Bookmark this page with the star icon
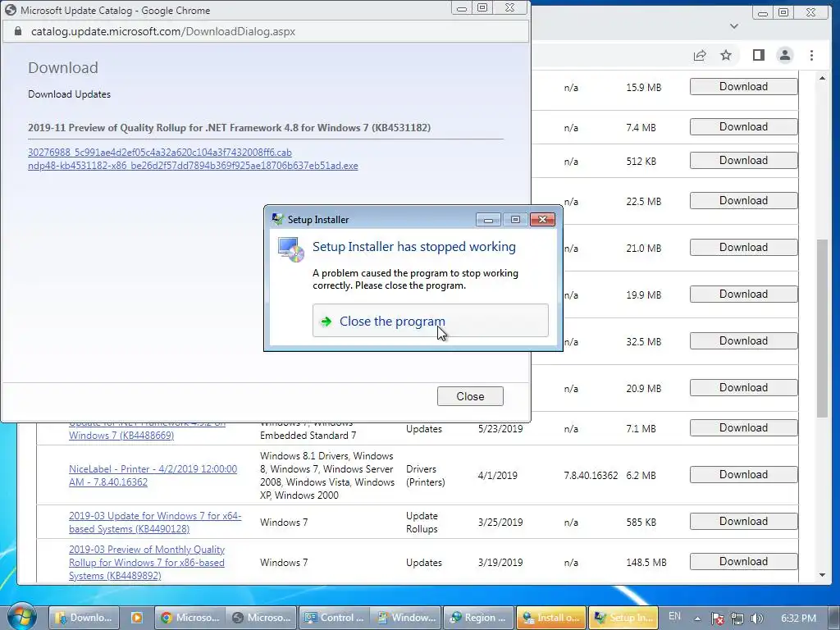 (x=726, y=55)
